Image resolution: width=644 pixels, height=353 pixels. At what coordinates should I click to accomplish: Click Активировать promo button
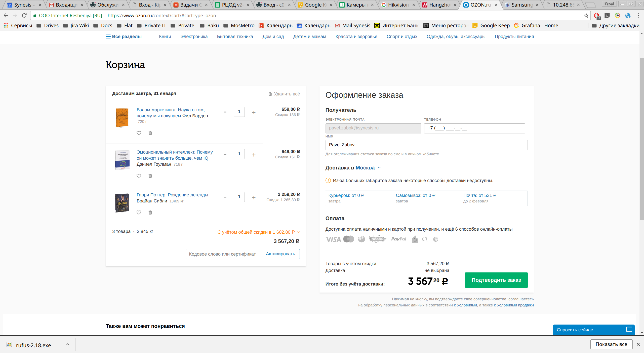point(280,254)
